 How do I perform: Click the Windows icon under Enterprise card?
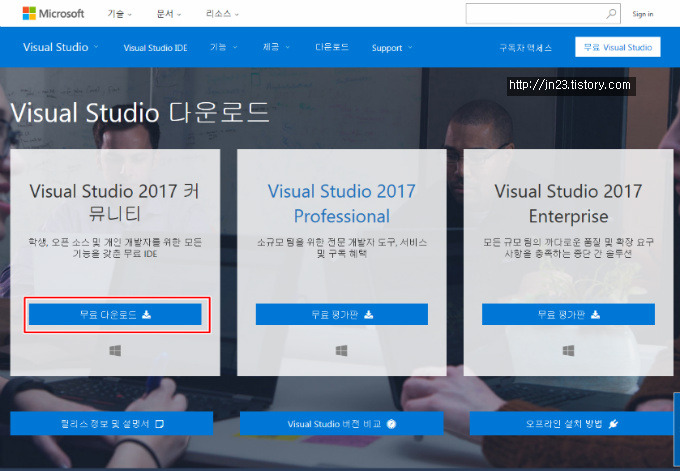568,350
